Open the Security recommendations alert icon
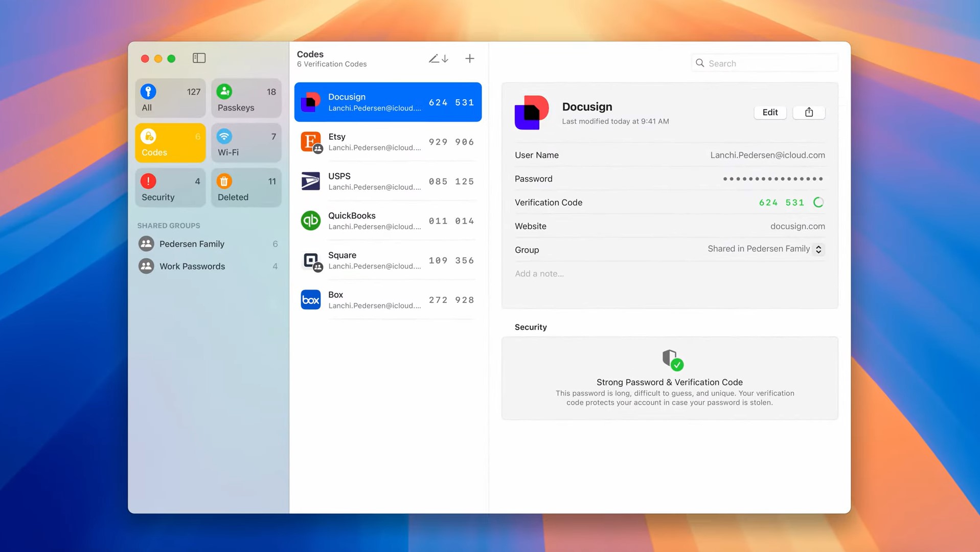Viewport: 980px width, 552px height. [x=148, y=181]
